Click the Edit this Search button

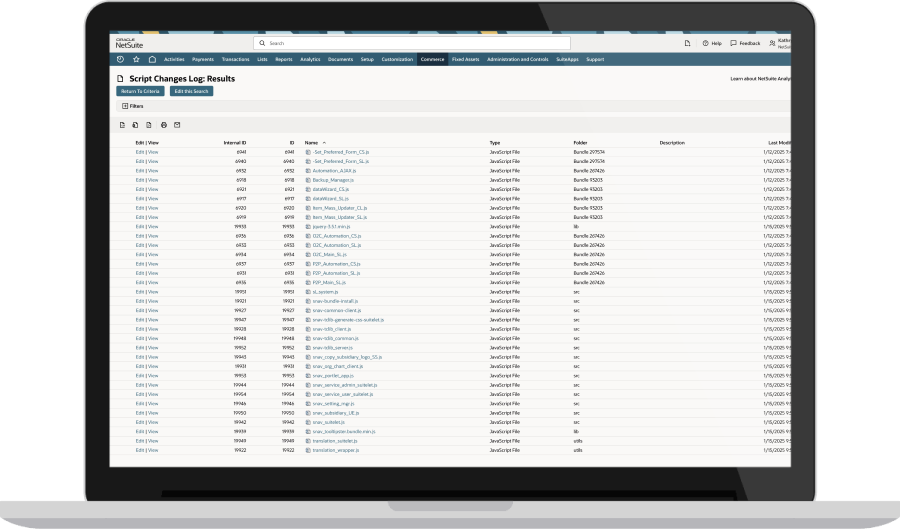click(192, 91)
